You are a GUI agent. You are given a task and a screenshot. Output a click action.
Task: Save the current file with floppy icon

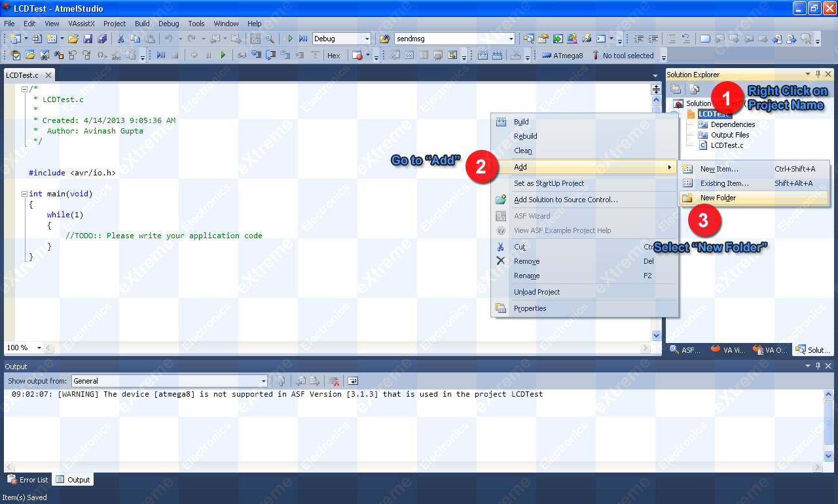click(x=88, y=39)
